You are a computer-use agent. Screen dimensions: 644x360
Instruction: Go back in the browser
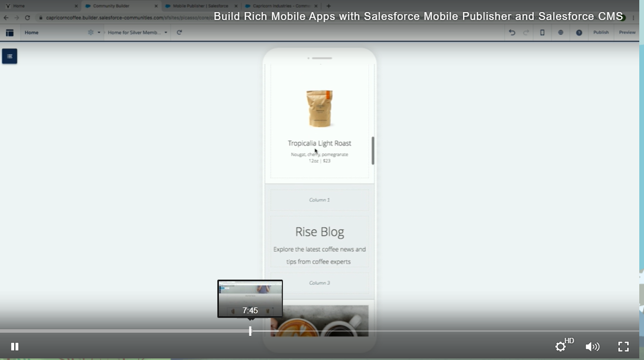point(6,17)
